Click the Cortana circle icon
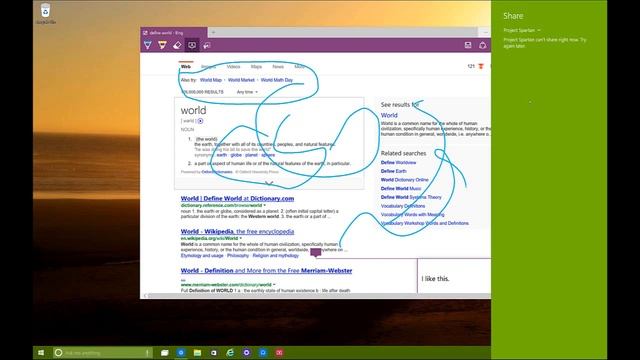640x360 pixels. click(x=58, y=353)
